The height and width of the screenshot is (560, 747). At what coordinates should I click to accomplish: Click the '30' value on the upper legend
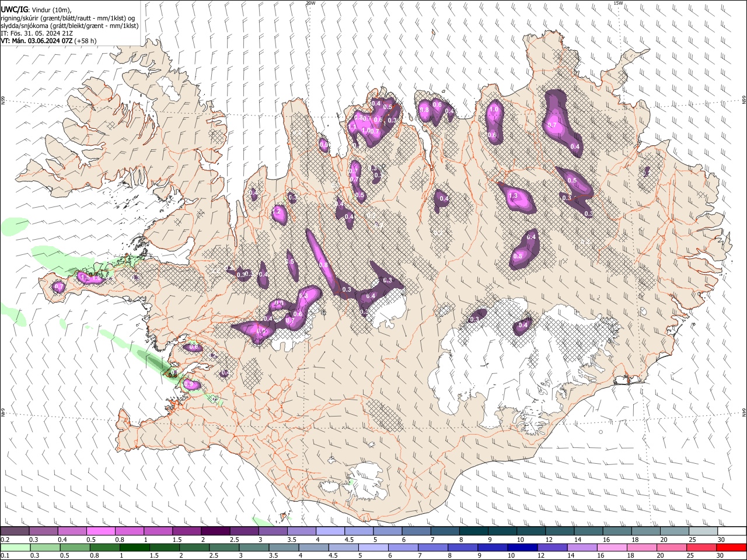pos(721,540)
